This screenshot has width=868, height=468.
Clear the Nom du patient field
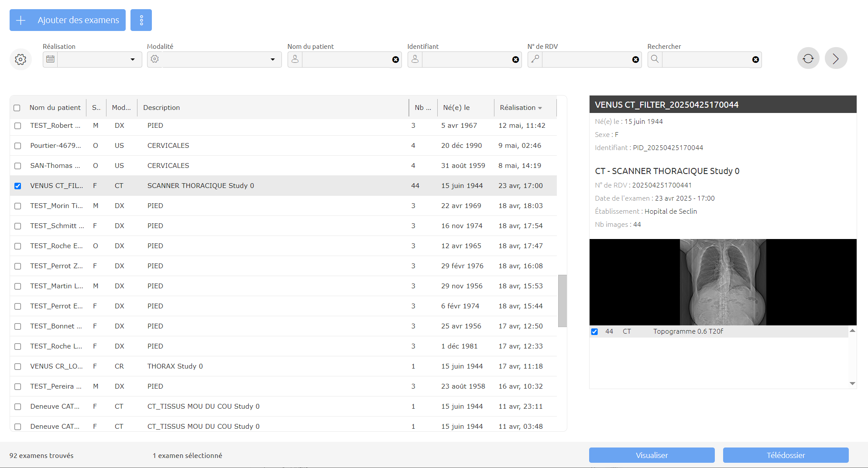395,60
